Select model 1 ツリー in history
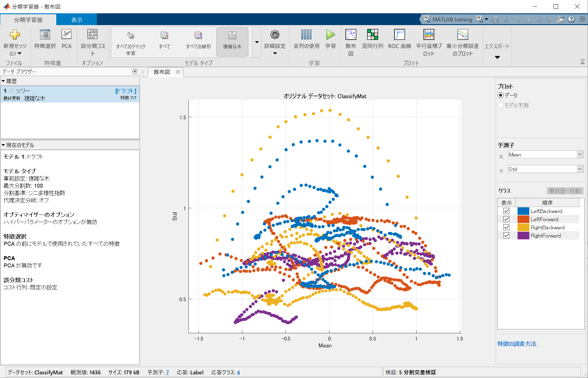 pos(70,94)
